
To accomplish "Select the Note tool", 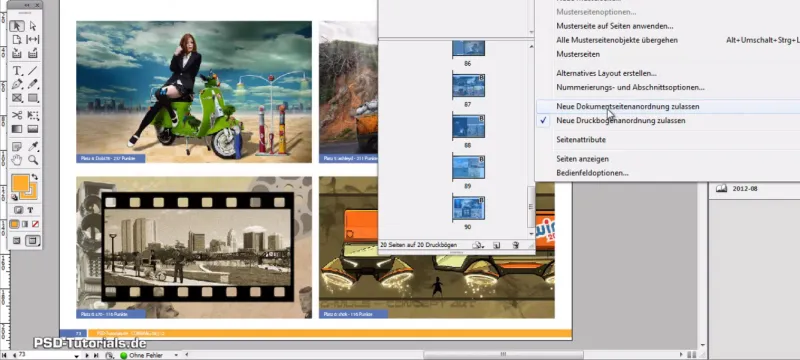I will (x=17, y=147).
